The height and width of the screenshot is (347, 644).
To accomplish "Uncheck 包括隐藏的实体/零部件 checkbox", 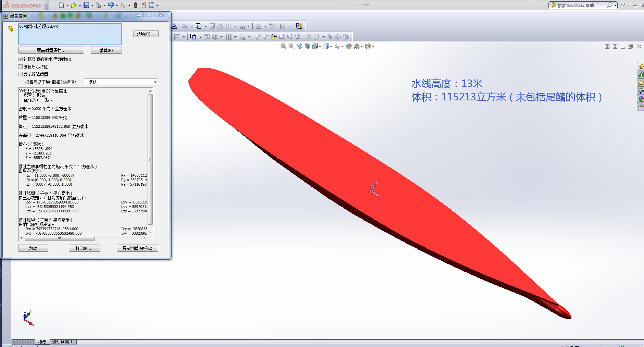I will tap(21, 59).
